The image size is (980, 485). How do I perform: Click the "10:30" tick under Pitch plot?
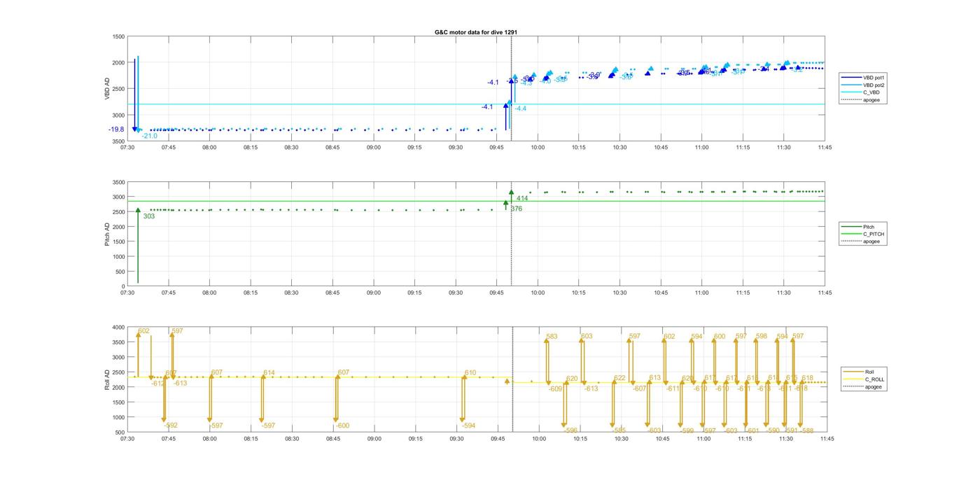pos(619,293)
